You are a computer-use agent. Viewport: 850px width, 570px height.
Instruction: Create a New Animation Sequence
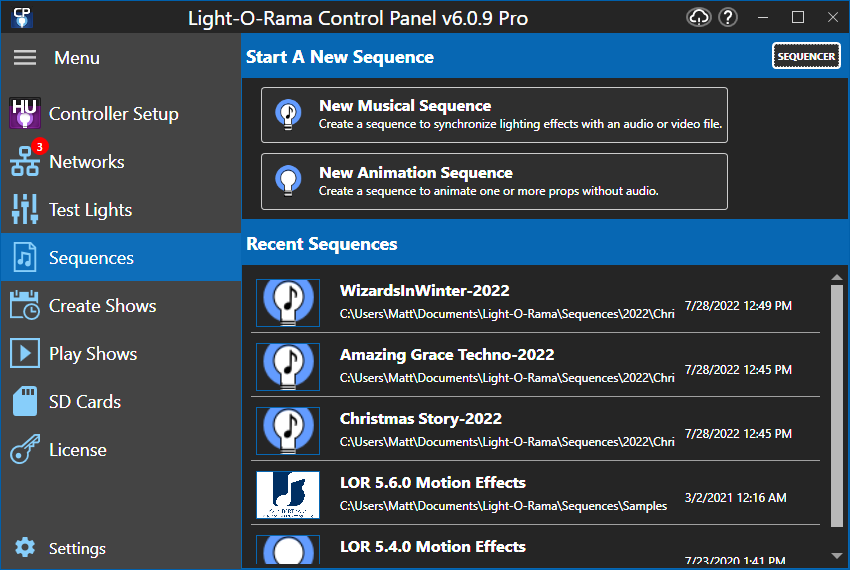tap(494, 182)
